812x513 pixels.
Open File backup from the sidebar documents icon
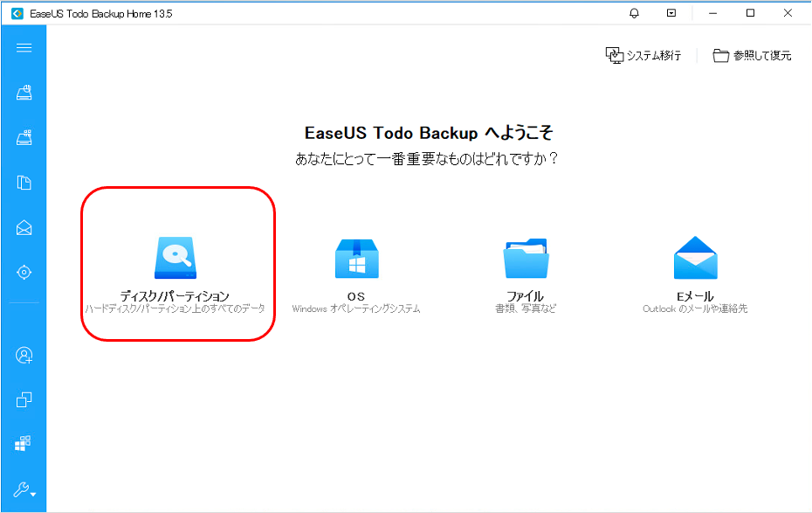pos(24,183)
